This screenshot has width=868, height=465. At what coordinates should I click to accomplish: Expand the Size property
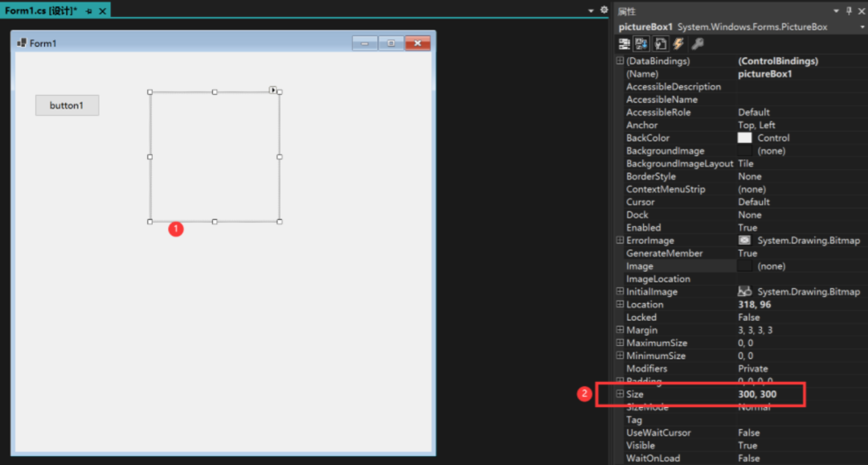[620, 394]
